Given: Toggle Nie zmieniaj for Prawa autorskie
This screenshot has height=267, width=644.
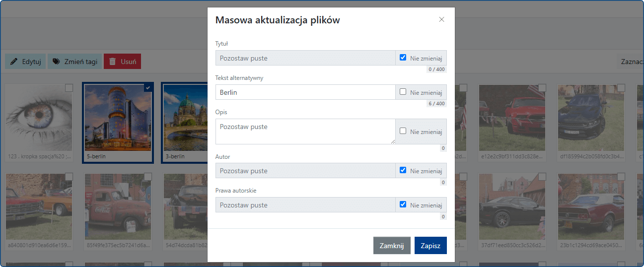Looking at the screenshot, I should coord(403,204).
